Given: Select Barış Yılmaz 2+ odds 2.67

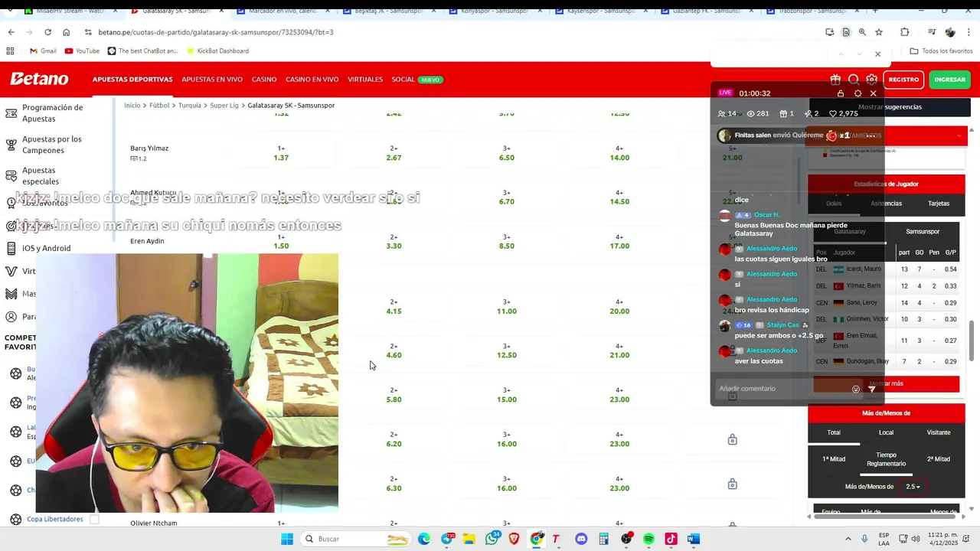Looking at the screenshot, I should pyautogui.click(x=394, y=153).
